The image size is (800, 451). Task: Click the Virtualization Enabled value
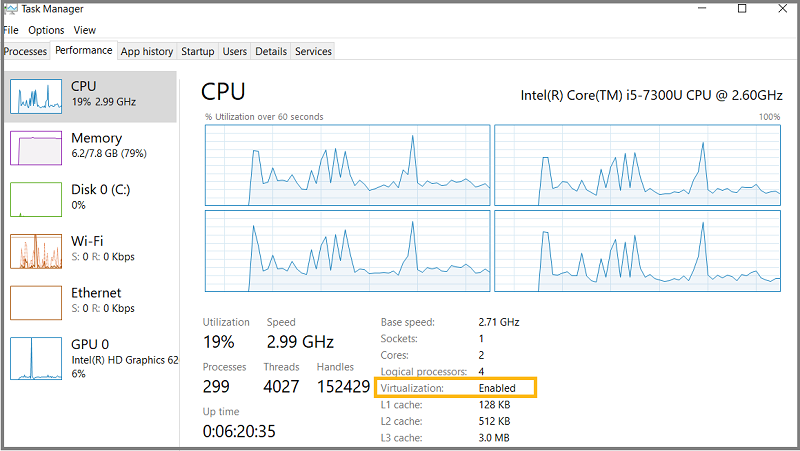[497, 388]
